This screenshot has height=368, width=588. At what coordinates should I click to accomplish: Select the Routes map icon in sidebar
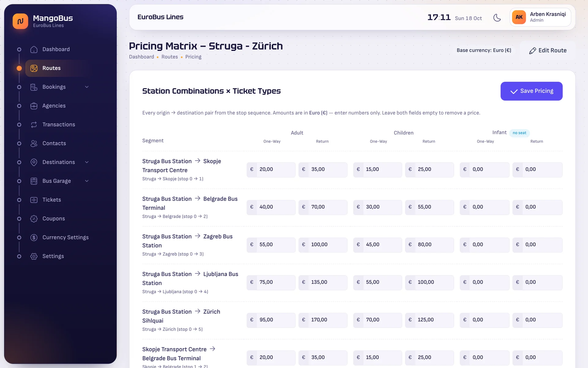[x=34, y=68]
